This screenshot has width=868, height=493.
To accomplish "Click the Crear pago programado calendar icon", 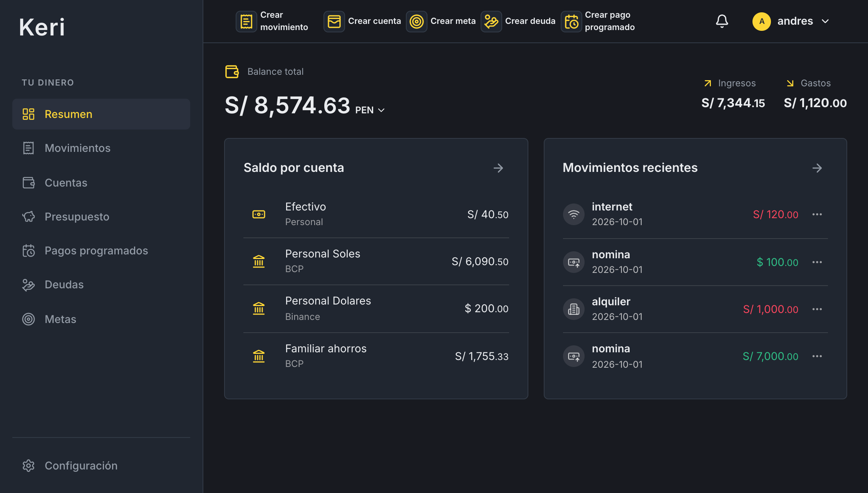I will click(571, 21).
